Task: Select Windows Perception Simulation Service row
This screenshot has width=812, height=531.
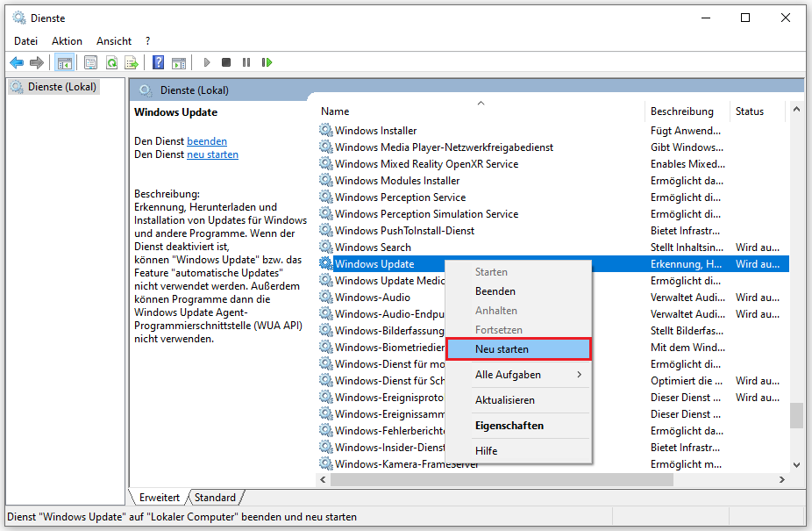Action: (553, 213)
